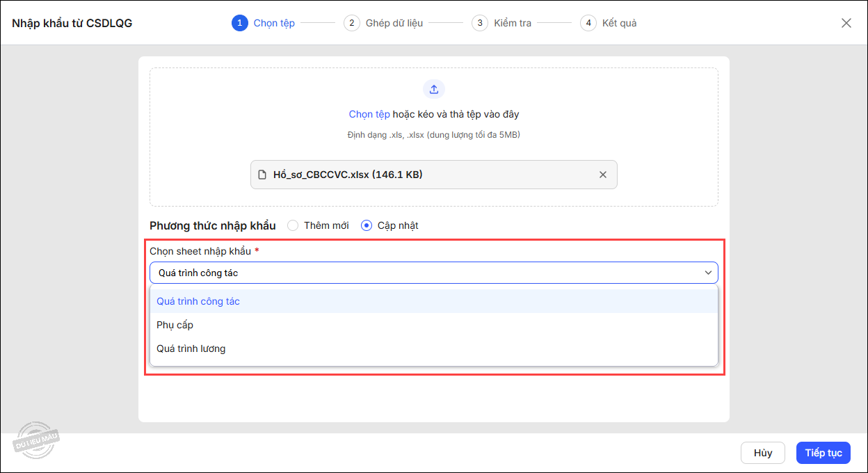Go to Kiểm tra step
This screenshot has width=868, height=473.
coord(513,23)
